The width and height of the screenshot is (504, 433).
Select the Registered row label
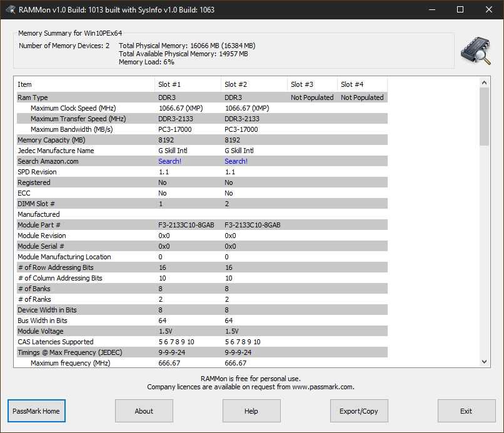34,182
